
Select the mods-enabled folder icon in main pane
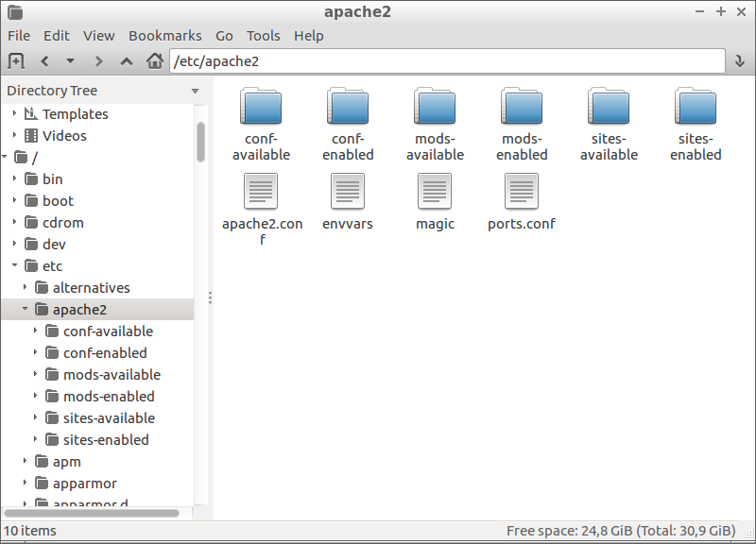click(x=522, y=106)
